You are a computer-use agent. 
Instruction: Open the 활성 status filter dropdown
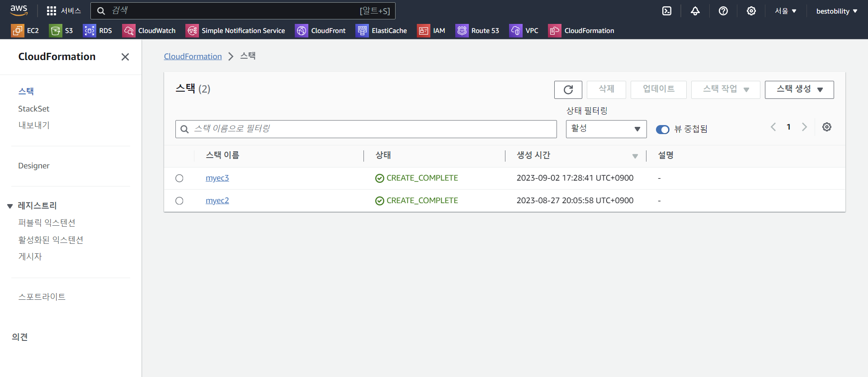[x=606, y=129]
